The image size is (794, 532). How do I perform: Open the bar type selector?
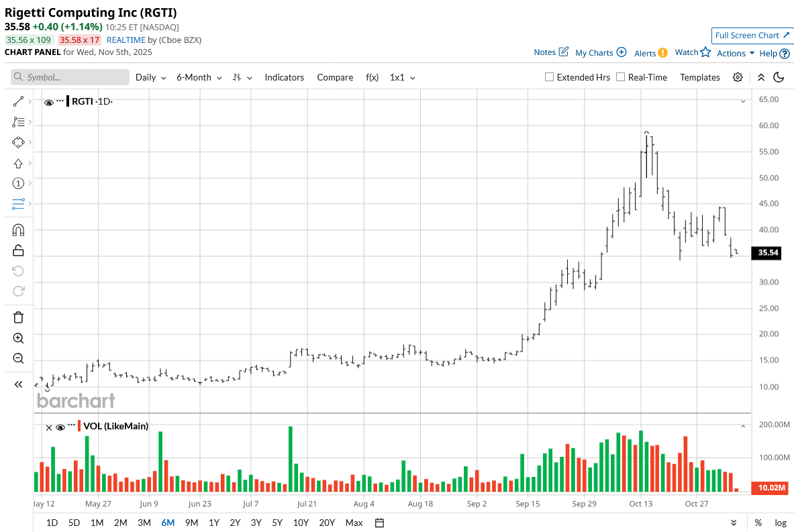pyautogui.click(x=242, y=77)
